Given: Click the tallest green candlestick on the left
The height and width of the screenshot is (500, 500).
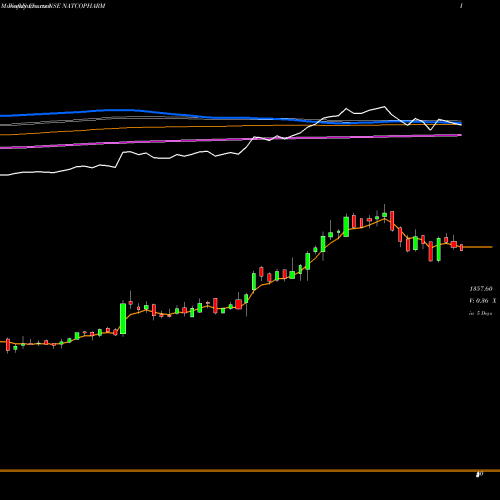Looking at the screenshot, I should [x=123, y=318].
